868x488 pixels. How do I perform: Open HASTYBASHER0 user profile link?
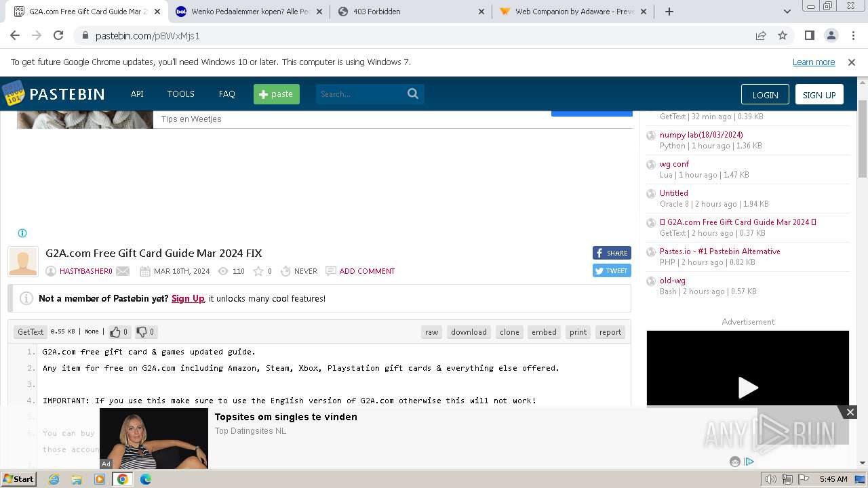[x=86, y=271]
